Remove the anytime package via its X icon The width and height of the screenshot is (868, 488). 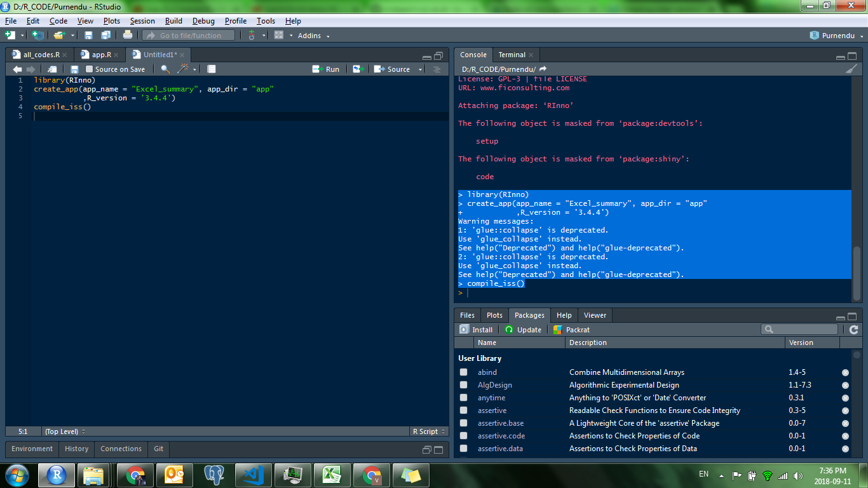point(845,398)
